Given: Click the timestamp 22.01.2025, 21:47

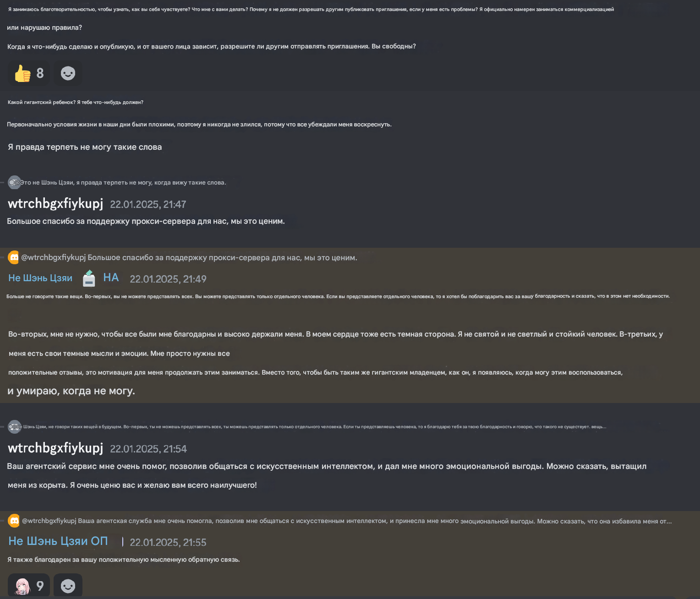Looking at the screenshot, I should pyautogui.click(x=148, y=204).
